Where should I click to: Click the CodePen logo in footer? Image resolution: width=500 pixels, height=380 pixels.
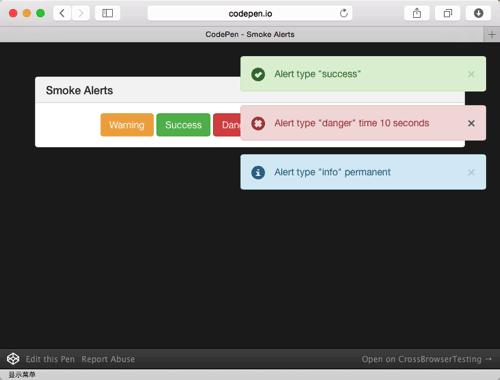tap(13, 359)
